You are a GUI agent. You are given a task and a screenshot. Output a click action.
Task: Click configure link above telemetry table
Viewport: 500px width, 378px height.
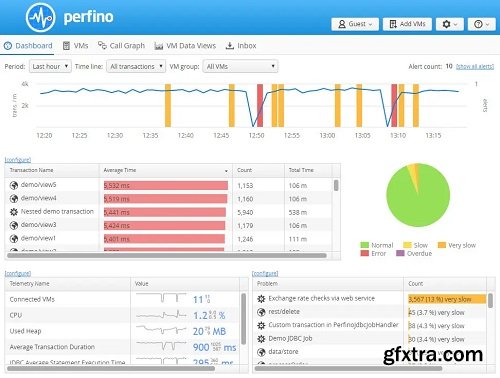click(18, 273)
